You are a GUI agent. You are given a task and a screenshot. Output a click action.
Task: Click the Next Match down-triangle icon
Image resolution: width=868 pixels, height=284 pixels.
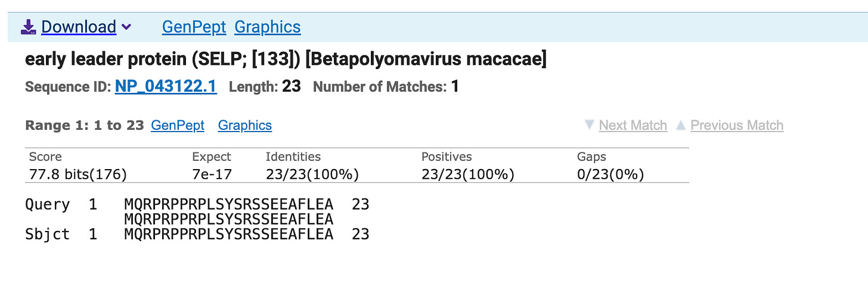pyautogui.click(x=590, y=126)
